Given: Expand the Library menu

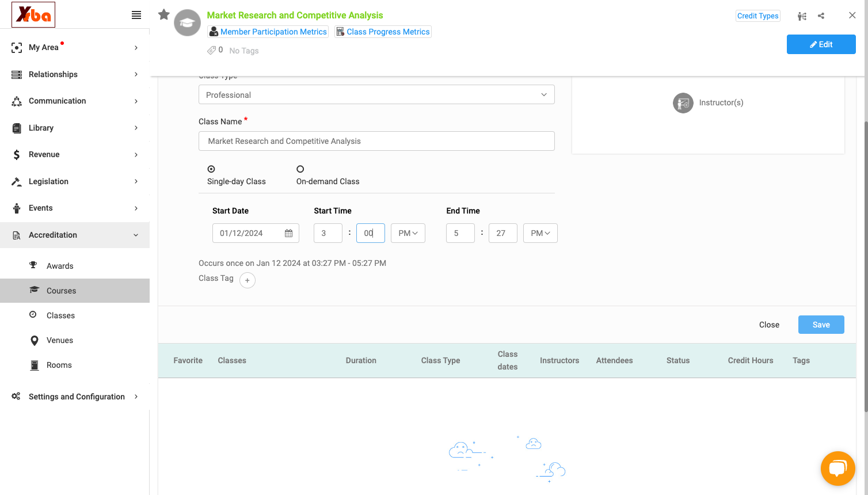Looking at the screenshot, I should point(75,128).
